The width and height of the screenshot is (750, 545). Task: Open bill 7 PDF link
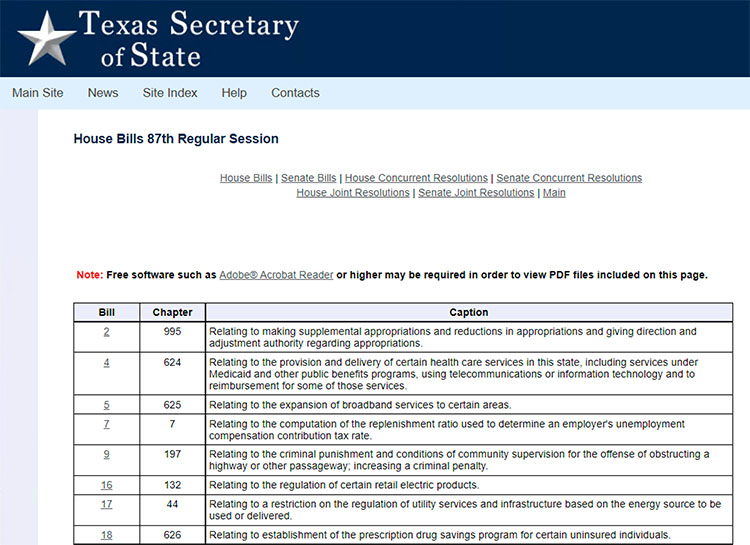[x=106, y=424]
